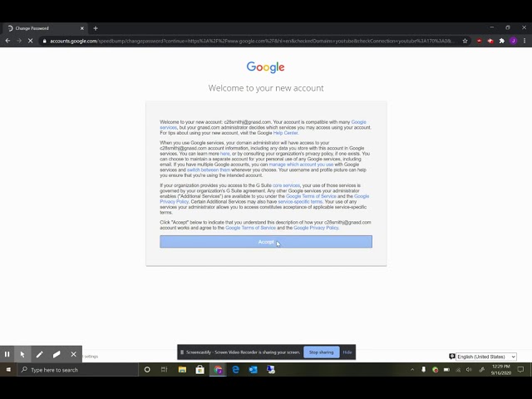
Task: Close the Screencastify drawing toolbar
Action: tap(73, 354)
